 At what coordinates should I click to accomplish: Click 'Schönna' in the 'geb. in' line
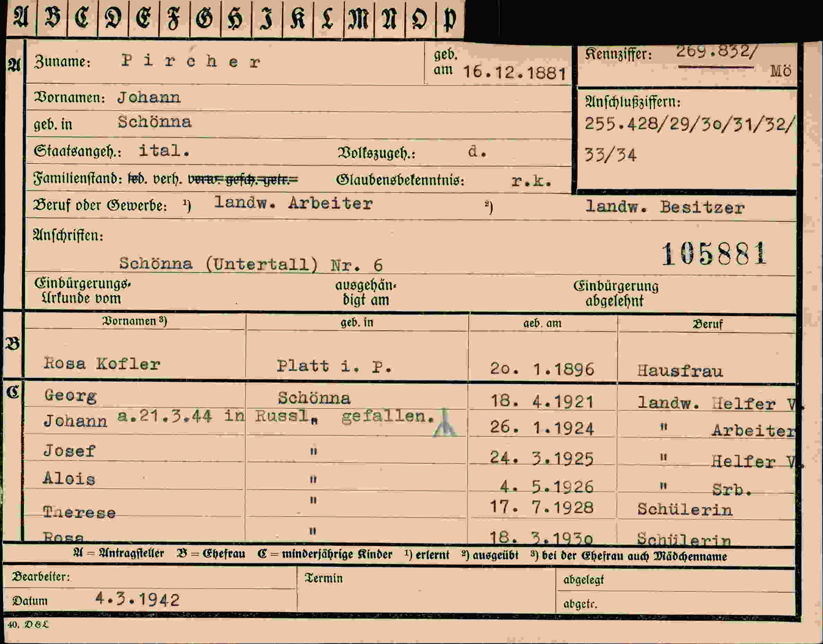(154, 122)
